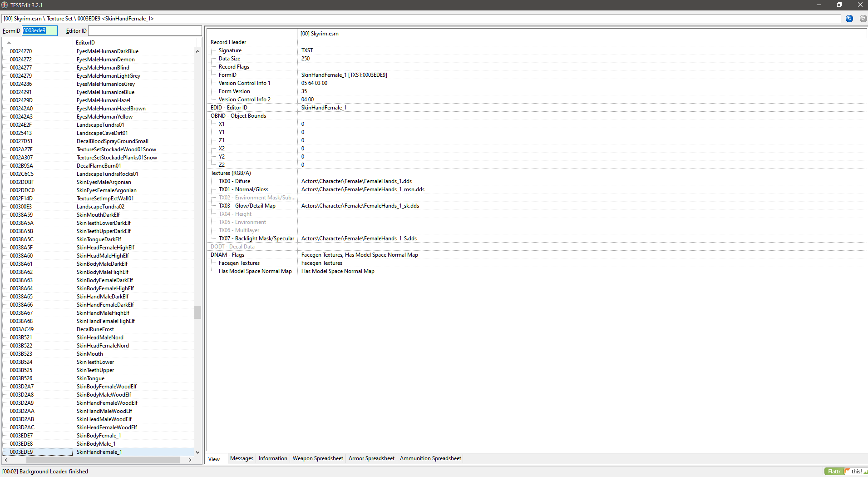Open the Information tab
Screen dimensions: 868x477
pyautogui.click(x=273, y=458)
